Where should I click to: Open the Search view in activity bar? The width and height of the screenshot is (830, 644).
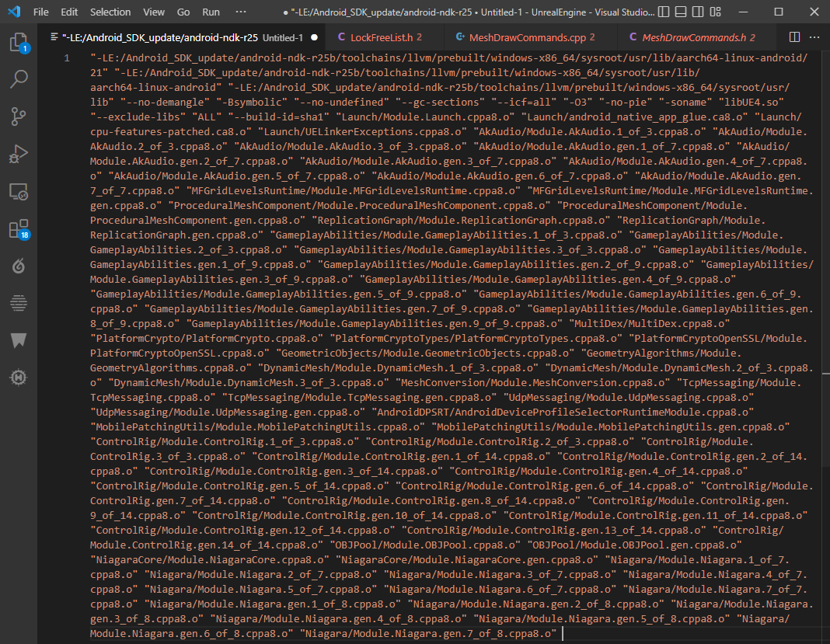coord(19,78)
